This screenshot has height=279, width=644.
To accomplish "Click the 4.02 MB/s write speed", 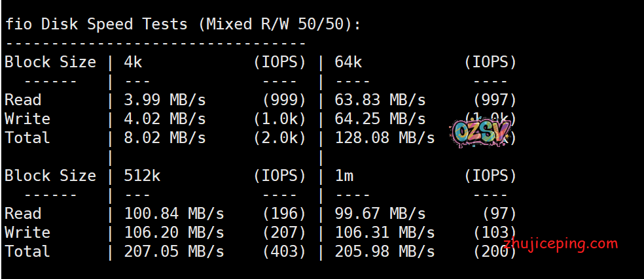I will 164,119.
